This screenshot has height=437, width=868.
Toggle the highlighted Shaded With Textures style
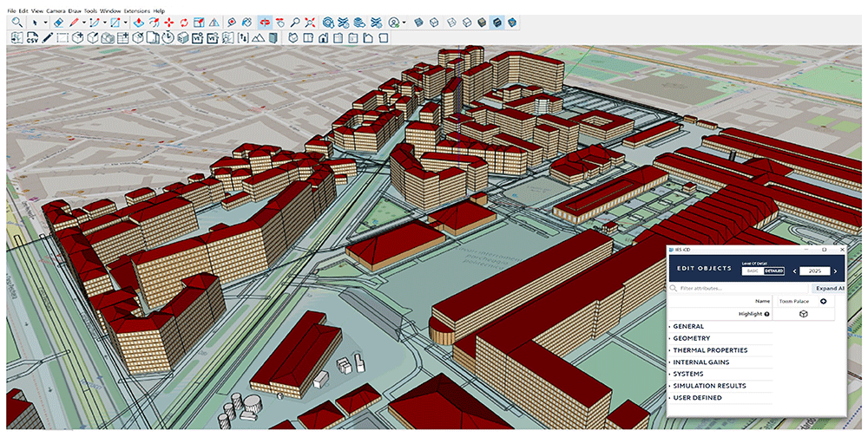(496, 23)
